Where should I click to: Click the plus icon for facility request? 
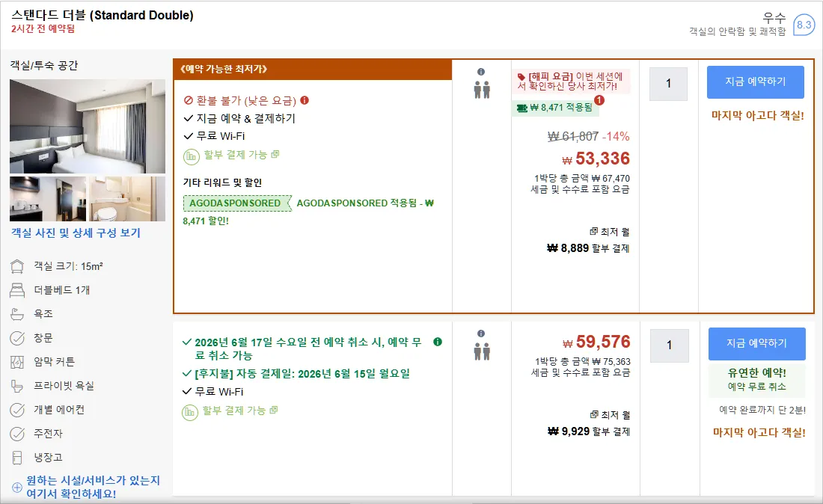pyautogui.click(x=17, y=488)
